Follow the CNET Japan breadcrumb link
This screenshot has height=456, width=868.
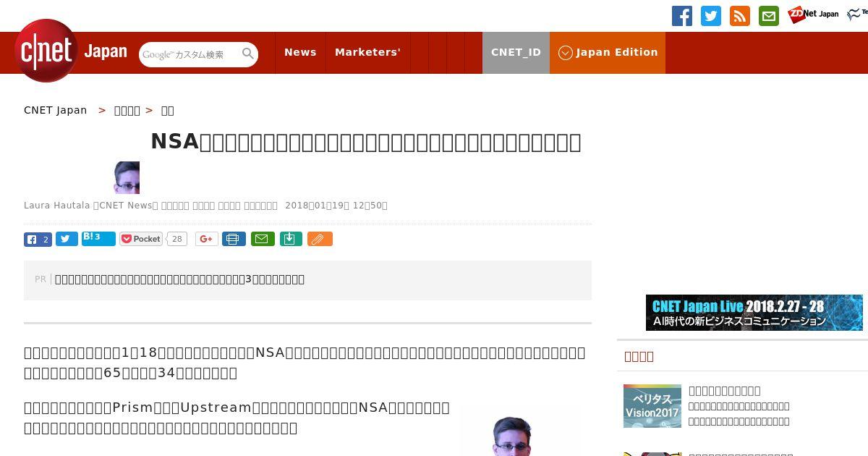(x=55, y=110)
